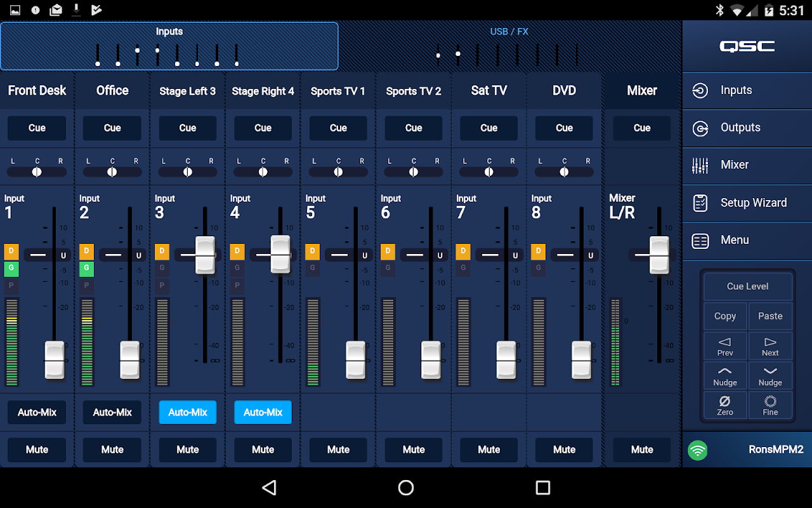Open the Outputs icon in the side menu
The image size is (812, 508).
(x=700, y=128)
